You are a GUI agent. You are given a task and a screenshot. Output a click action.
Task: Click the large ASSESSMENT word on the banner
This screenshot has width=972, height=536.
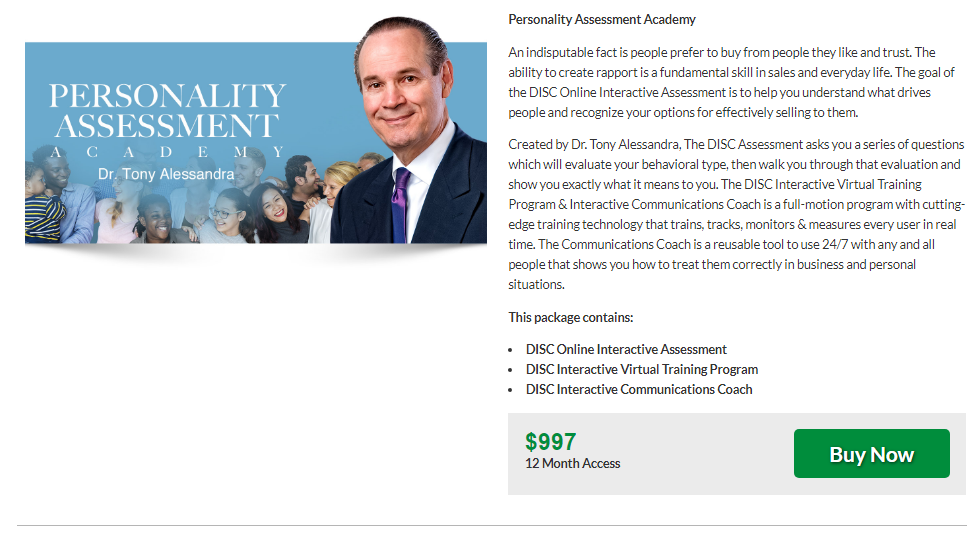pyautogui.click(x=166, y=126)
